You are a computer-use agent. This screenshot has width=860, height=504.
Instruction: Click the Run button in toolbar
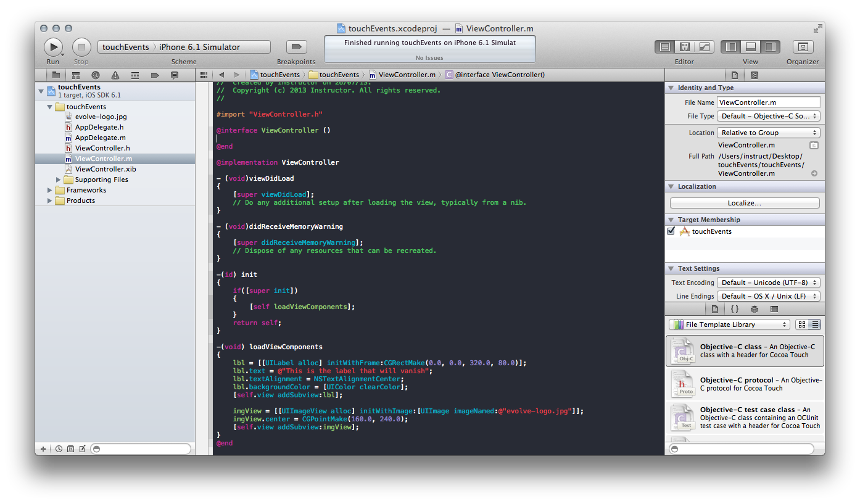[53, 47]
